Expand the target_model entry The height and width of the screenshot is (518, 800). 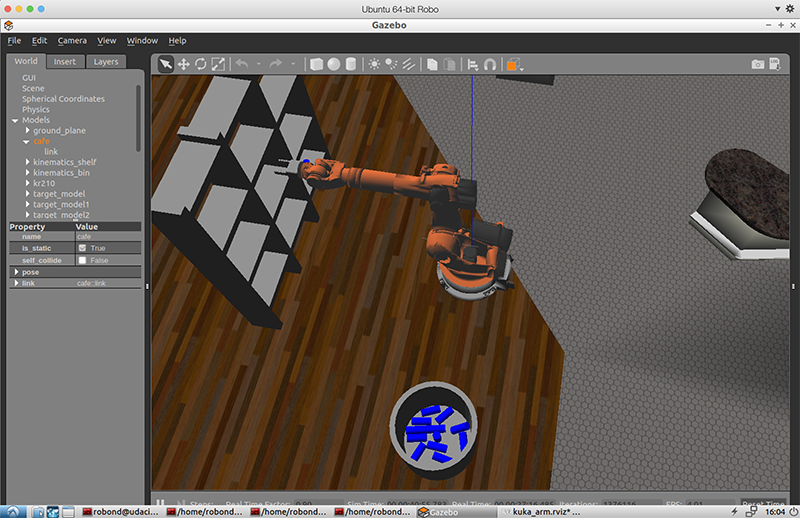pos(28,194)
